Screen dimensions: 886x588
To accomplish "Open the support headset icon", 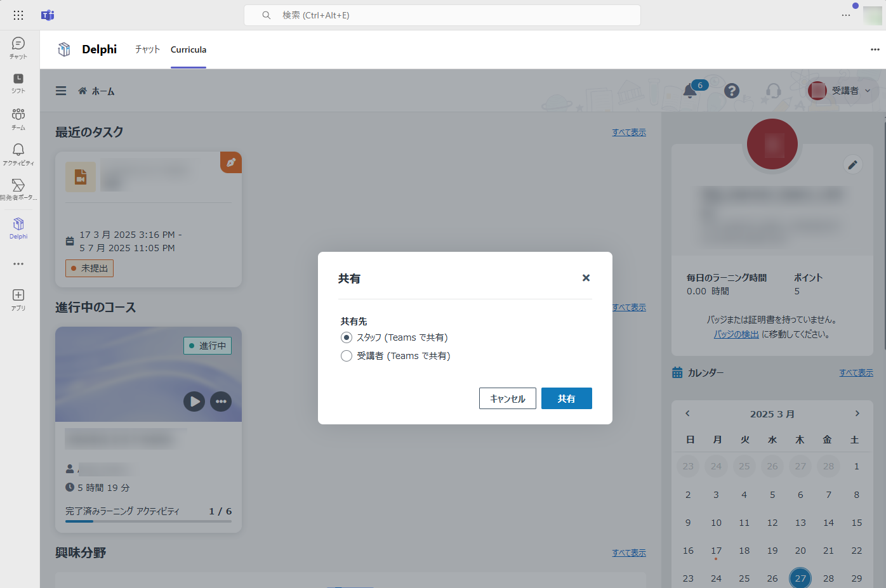I will pos(773,91).
